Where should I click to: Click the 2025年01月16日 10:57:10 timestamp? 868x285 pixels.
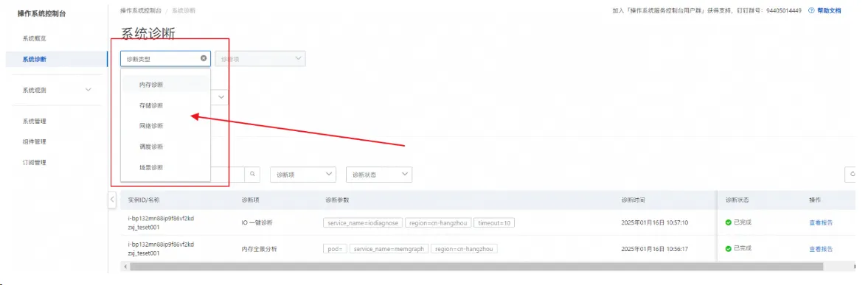pyautogui.click(x=654, y=222)
